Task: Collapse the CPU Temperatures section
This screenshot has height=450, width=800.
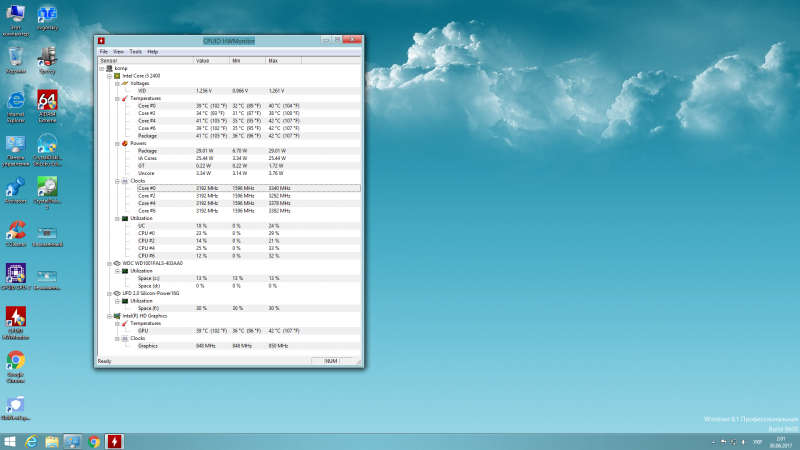Action: coord(115,98)
